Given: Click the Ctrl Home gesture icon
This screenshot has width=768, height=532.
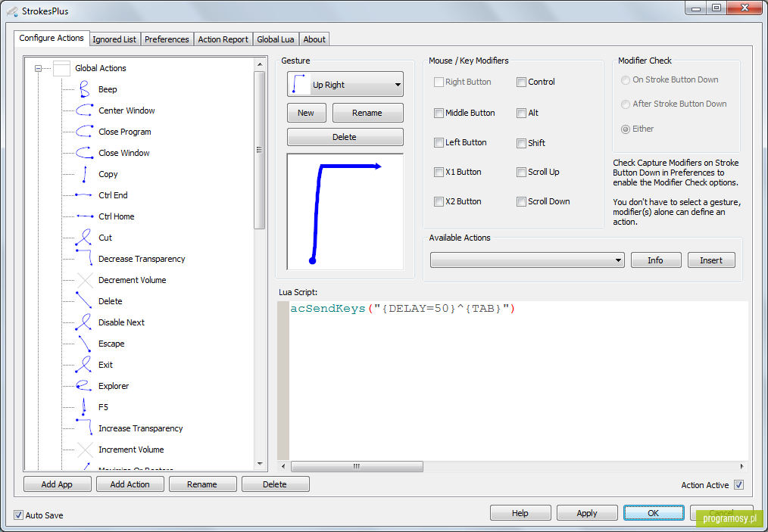Looking at the screenshot, I should tap(84, 216).
